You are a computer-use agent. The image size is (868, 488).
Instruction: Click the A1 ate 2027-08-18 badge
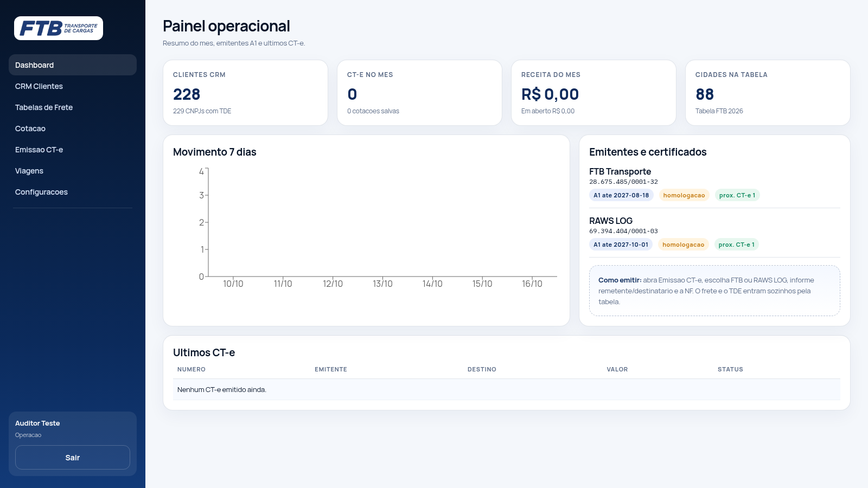coord(621,195)
